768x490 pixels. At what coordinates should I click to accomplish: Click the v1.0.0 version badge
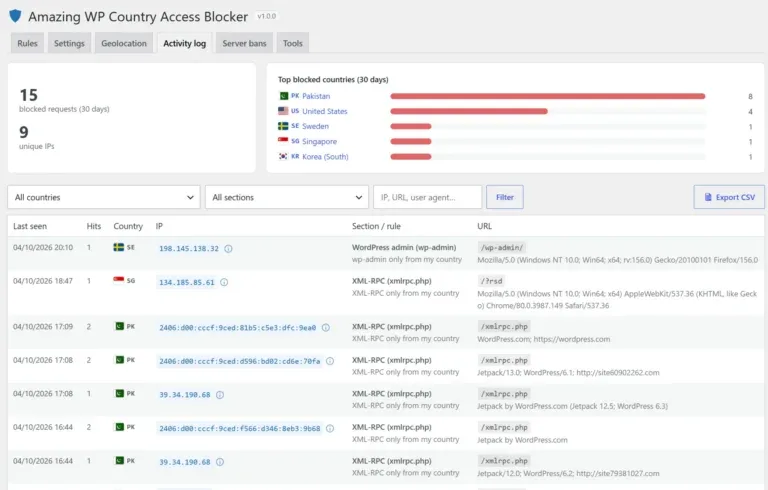[x=266, y=16]
